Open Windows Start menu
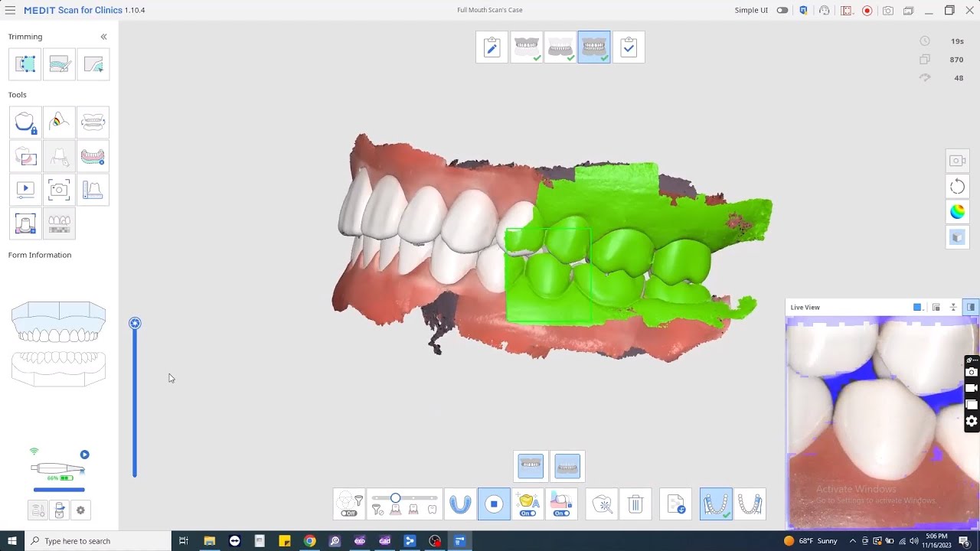 11,541
